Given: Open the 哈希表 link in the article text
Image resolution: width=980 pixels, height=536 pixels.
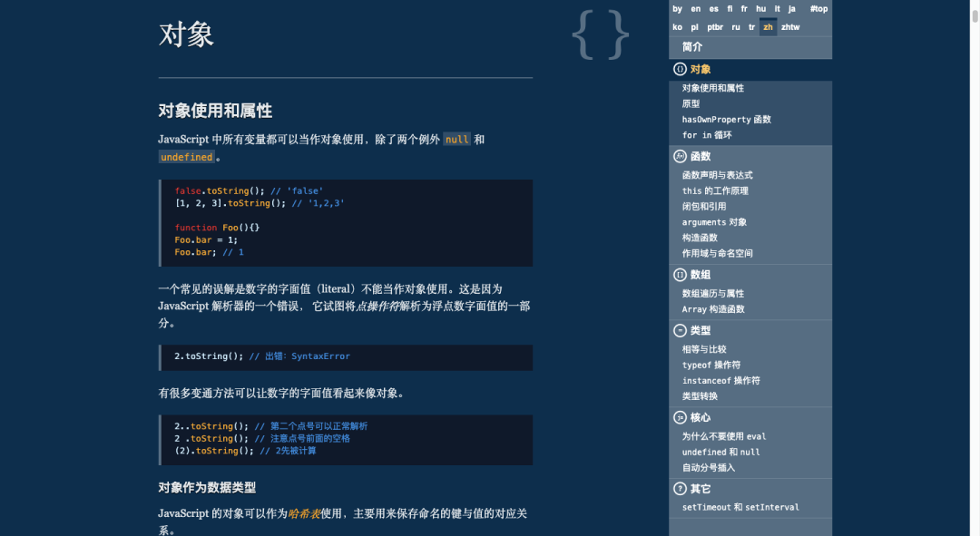Looking at the screenshot, I should pos(305,512).
